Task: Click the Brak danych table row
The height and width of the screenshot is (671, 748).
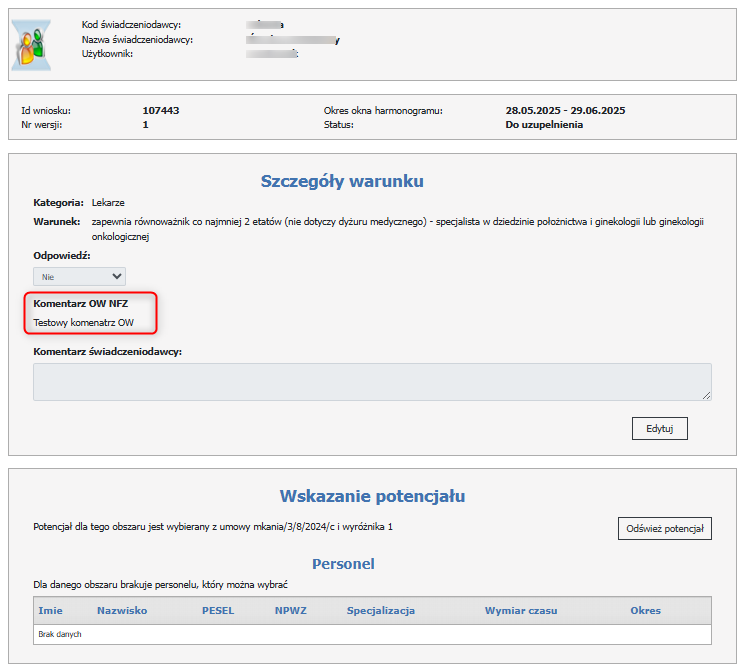Action: coord(59,634)
